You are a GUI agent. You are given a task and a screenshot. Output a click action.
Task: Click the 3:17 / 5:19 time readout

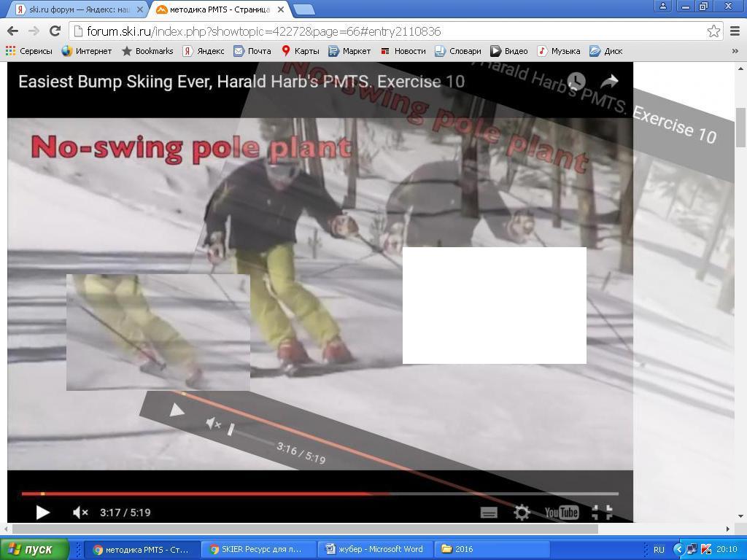coord(125,513)
